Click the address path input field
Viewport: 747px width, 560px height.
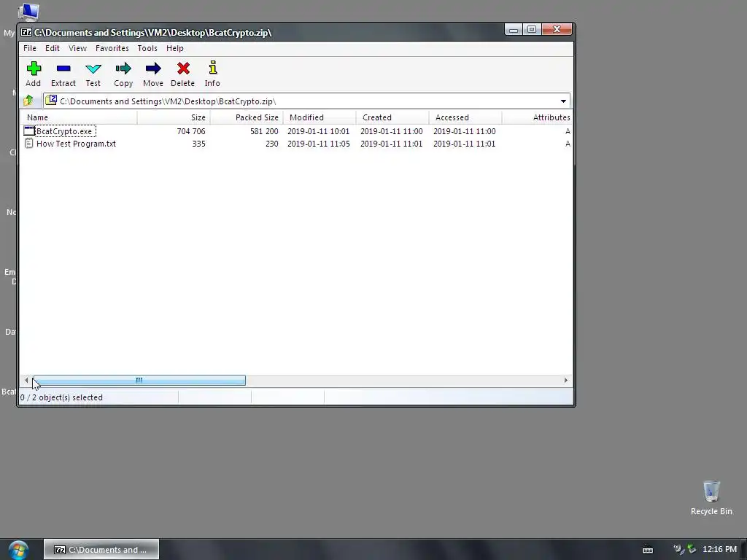306,101
